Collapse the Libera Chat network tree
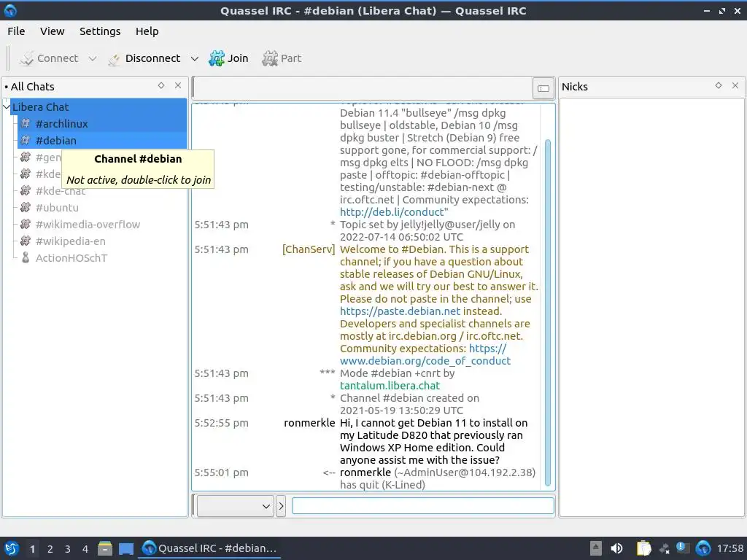 coord(6,107)
